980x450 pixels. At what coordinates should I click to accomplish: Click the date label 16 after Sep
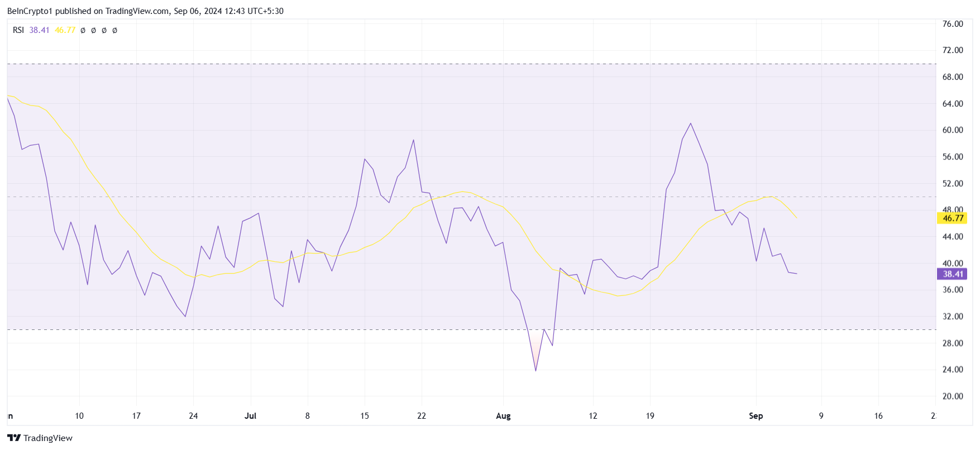pos(878,415)
